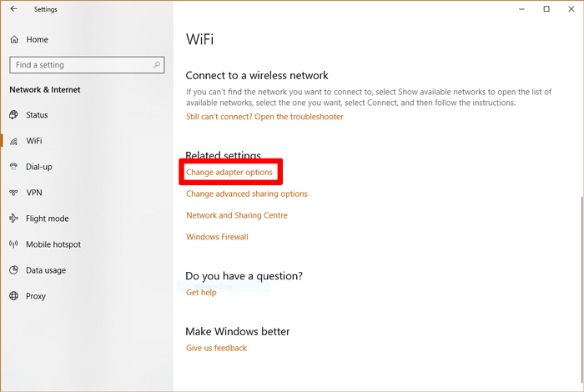Image resolution: width=584 pixels, height=392 pixels.
Task: Open Change adapter options
Action: pyautogui.click(x=229, y=172)
